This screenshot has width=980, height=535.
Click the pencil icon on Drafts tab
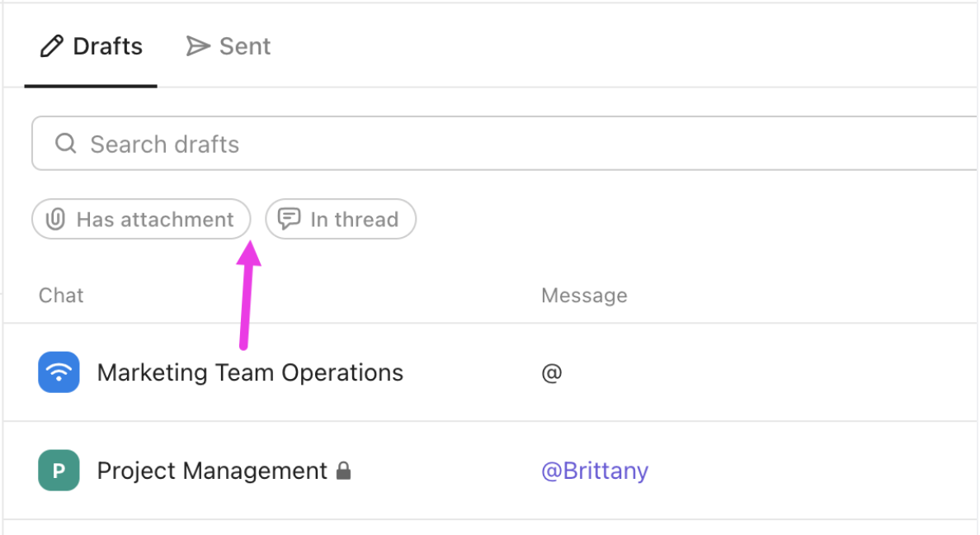click(51, 46)
